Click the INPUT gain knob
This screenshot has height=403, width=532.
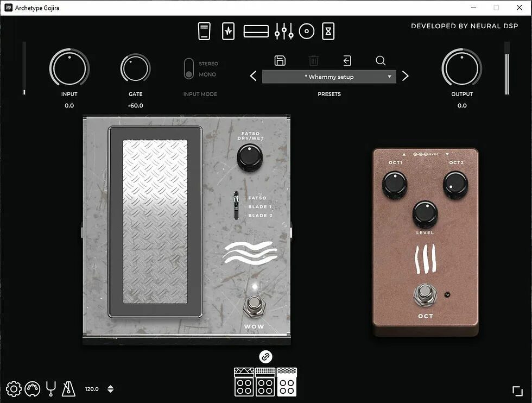[x=69, y=67]
